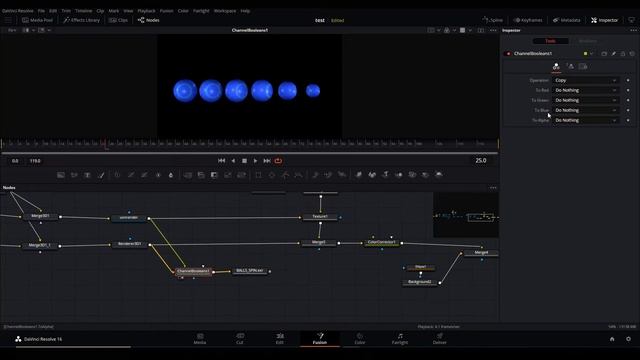Add an Ellipse mask from the toolbar
The height and width of the screenshot is (360, 640).
272,175
